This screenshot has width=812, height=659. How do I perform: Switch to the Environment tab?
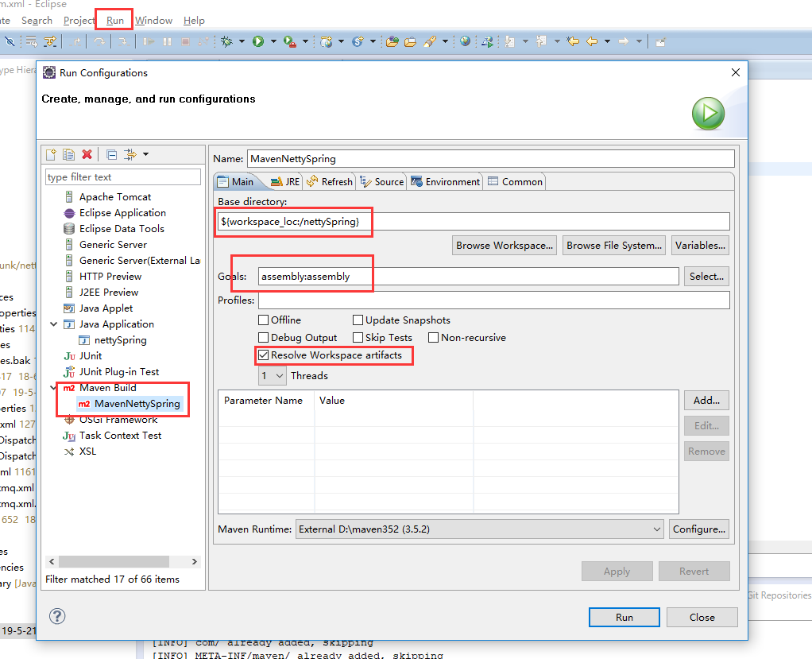[446, 182]
